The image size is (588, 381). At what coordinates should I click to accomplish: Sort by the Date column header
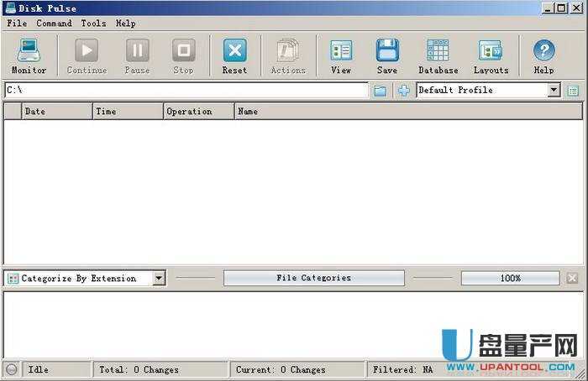pos(56,112)
